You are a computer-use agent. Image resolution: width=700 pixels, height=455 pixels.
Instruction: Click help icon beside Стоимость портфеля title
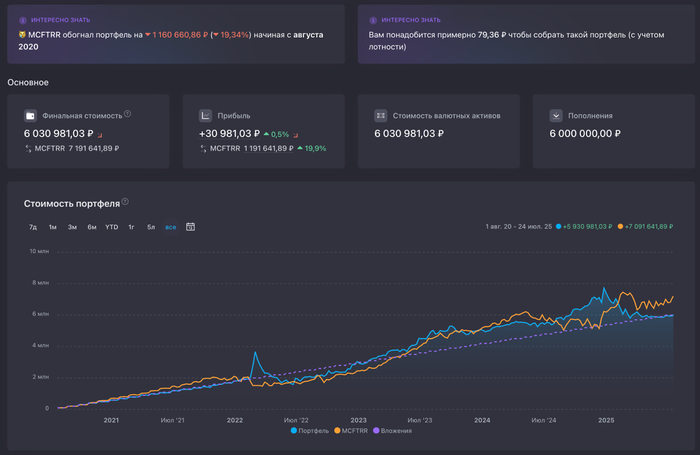coord(125,202)
